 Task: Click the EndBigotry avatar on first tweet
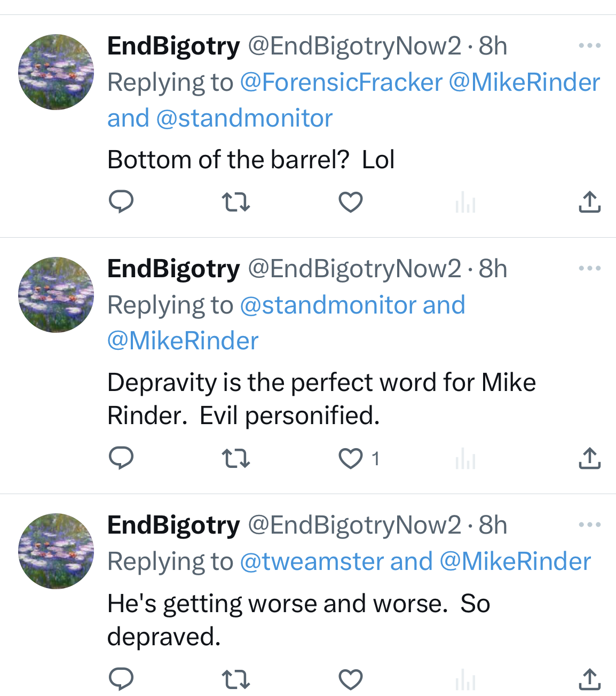pyautogui.click(x=56, y=72)
